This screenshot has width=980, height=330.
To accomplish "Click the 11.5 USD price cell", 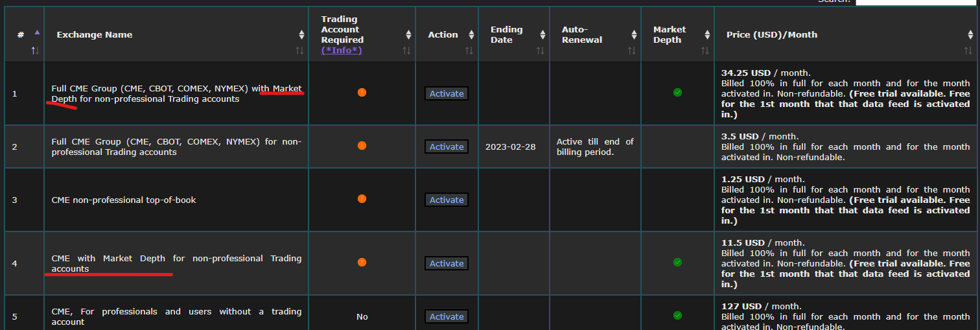I will point(846,263).
